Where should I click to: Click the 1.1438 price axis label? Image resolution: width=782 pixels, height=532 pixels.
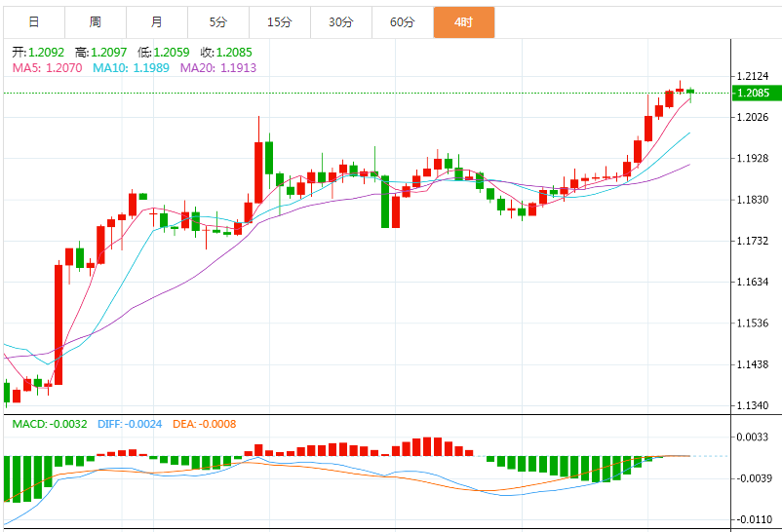click(753, 364)
